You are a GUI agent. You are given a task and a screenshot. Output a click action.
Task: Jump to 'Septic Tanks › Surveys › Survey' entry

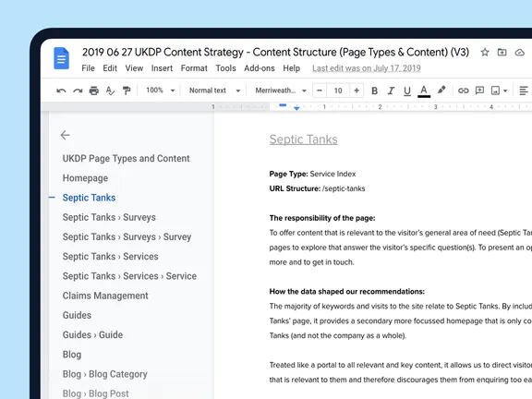(x=127, y=236)
